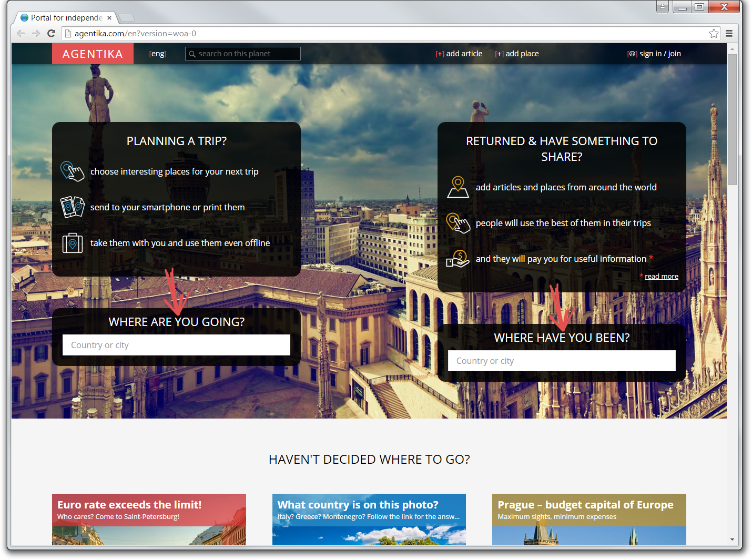Click the 'PLANNING A TRIP?' heading
752x560 pixels.
[x=177, y=141]
